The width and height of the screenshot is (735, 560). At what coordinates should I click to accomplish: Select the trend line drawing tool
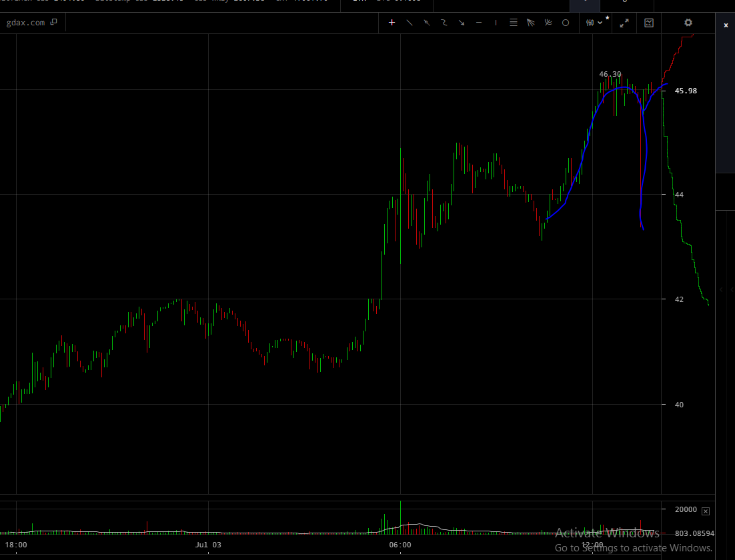[x=410, y=23]
